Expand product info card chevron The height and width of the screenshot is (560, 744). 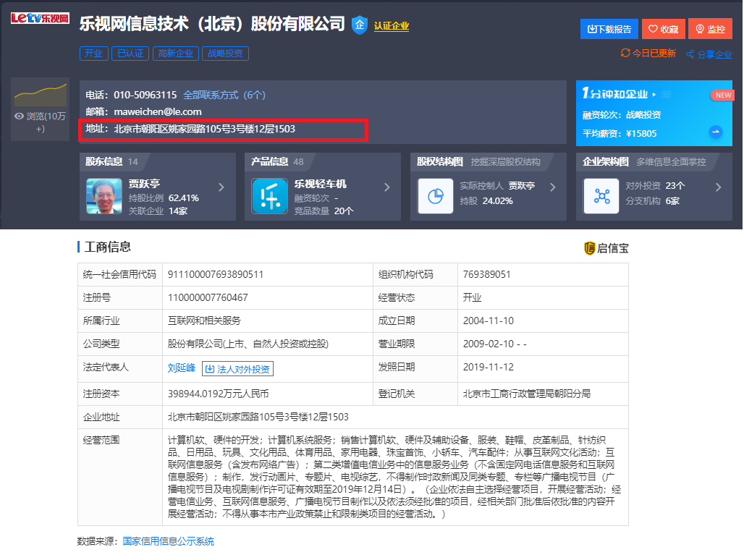click(387, 187)
